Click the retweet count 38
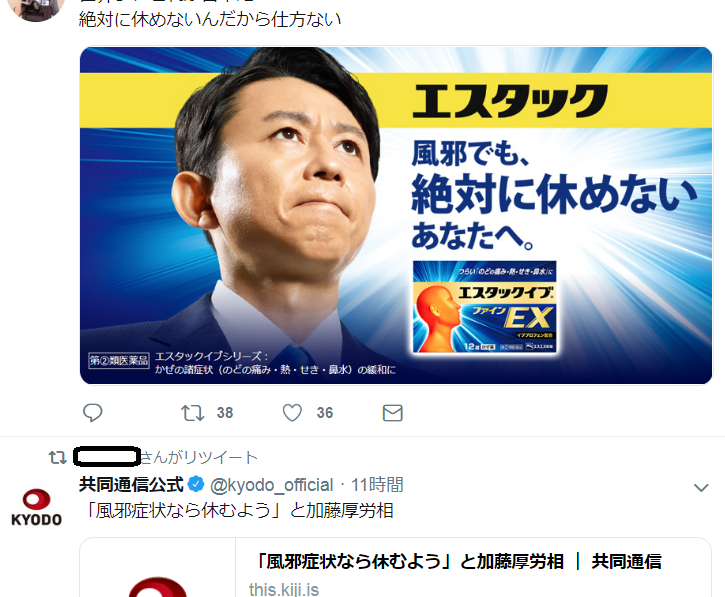This screenshot has height=597, width=725. click(225, 412)
